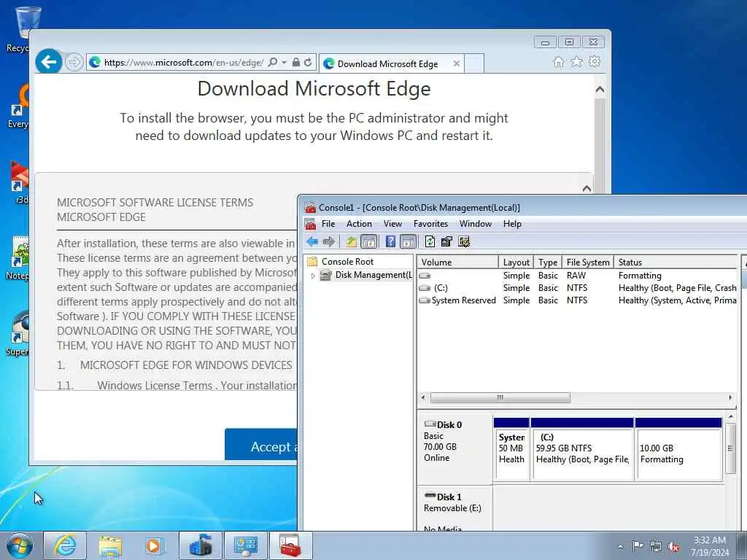
Task: Open the Action menu
Action: tap(359, 224)
